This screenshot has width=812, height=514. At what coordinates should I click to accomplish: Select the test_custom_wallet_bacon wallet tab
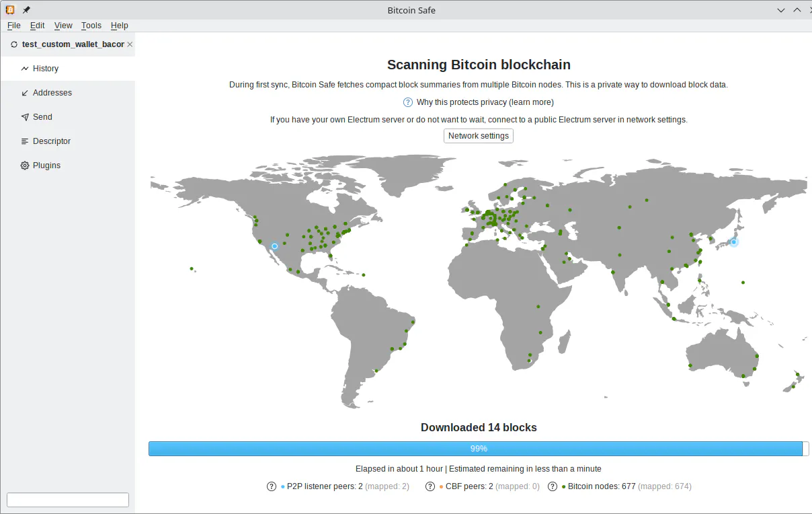[x=68, y=44]
